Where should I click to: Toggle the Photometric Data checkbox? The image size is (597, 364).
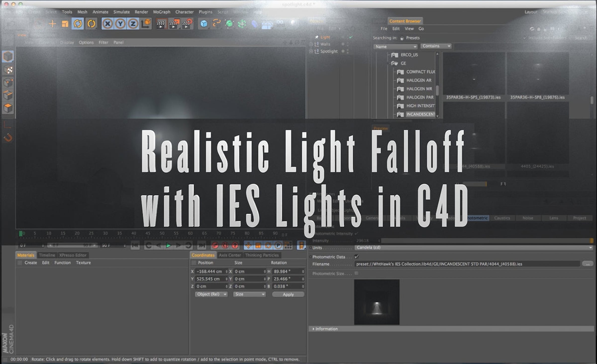pyautogui.click(x=356, y=257)
